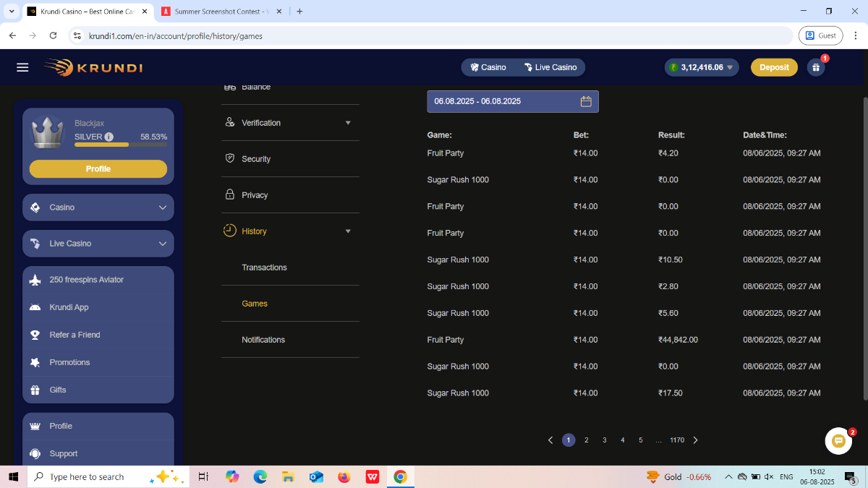Click the date range input field

pyautogui.click(x=513, y=101)
